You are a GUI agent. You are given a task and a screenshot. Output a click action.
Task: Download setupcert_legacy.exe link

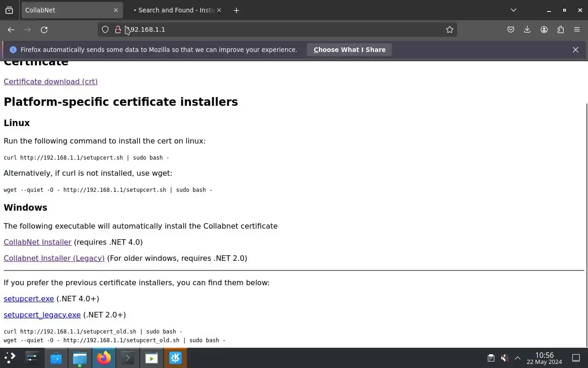[42, 315]
